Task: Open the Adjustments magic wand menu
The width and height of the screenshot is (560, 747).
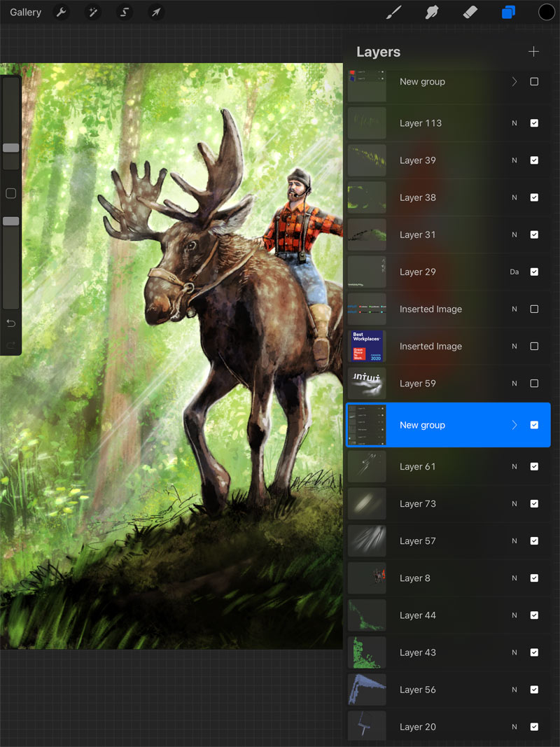Action: pos(93,12)
